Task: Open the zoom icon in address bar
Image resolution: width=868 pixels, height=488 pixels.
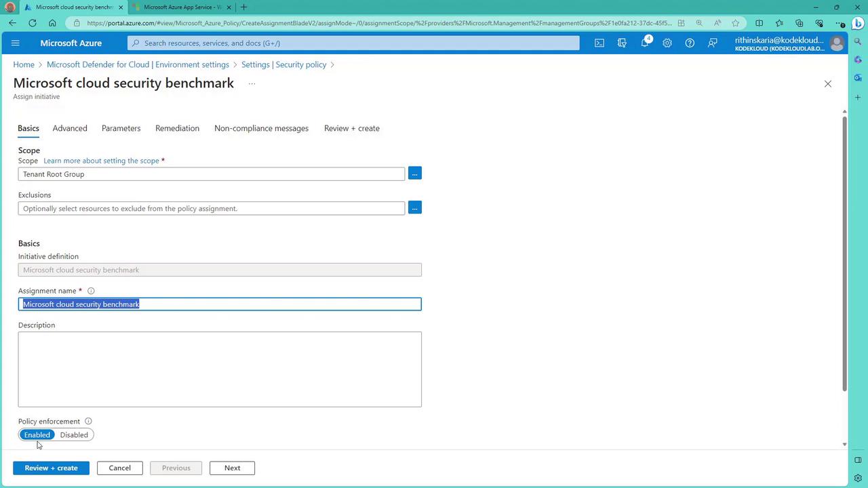Action: pyautogui.click(x=699, y=23)
